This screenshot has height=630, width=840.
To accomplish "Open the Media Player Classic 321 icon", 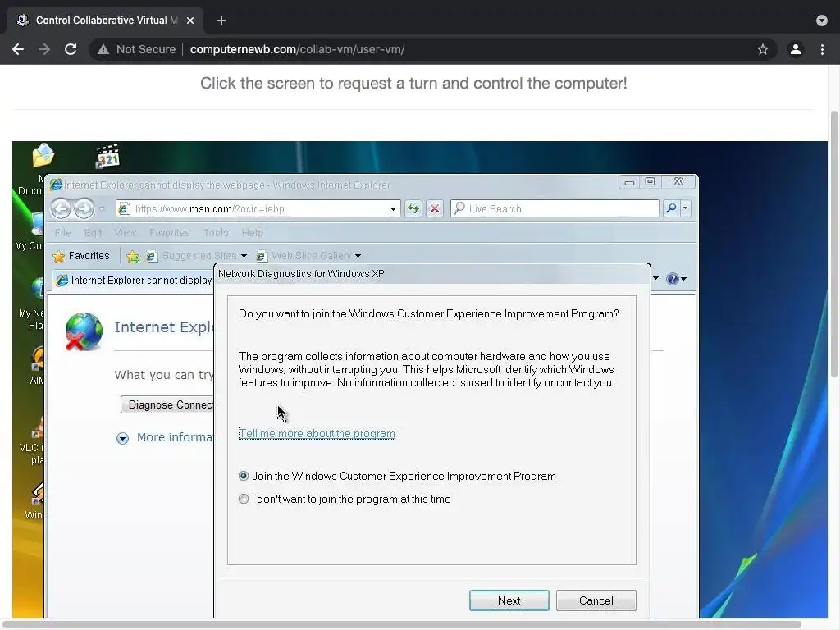I will pyautogui.click(x=107, y=157).
